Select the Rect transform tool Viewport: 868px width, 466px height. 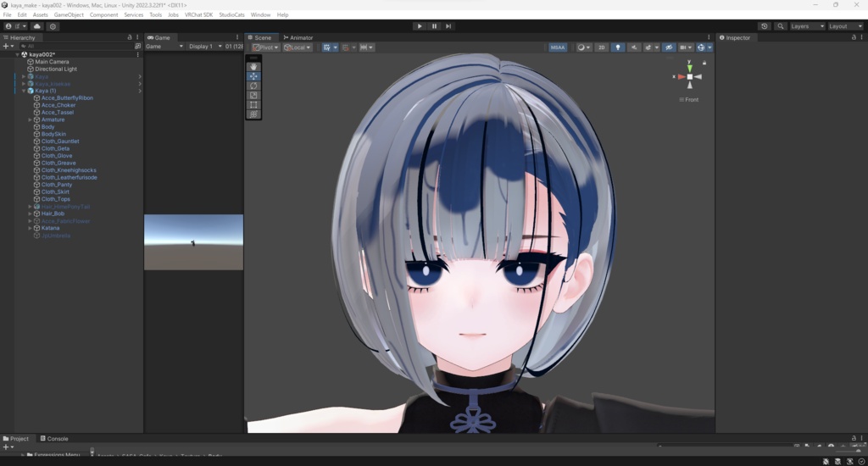253,104
